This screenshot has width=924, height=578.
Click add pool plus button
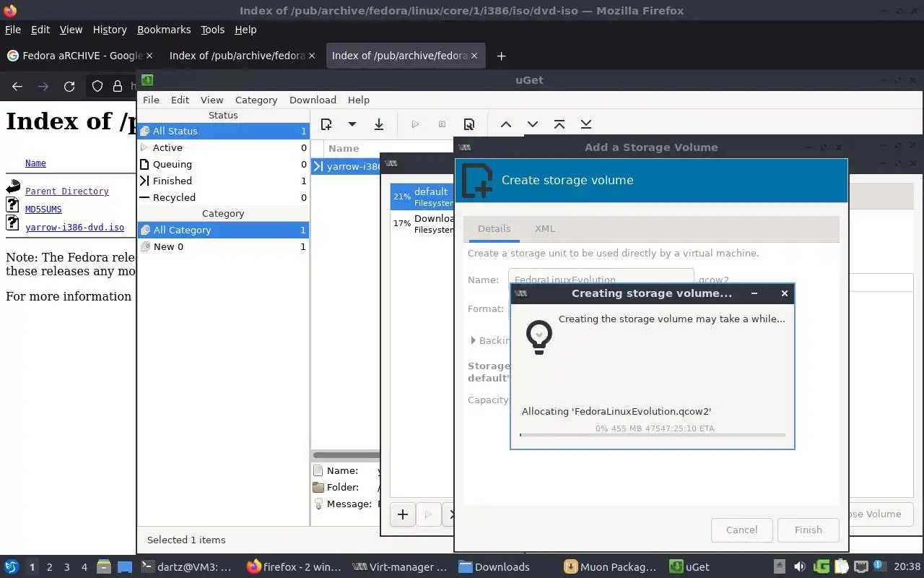tap(403, 514)
